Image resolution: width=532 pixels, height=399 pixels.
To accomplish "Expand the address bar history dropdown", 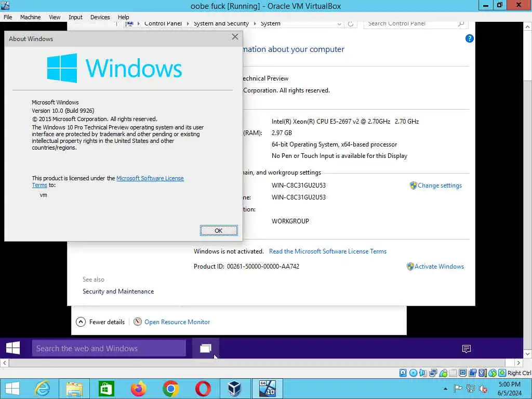I will [x=339, y=24].
